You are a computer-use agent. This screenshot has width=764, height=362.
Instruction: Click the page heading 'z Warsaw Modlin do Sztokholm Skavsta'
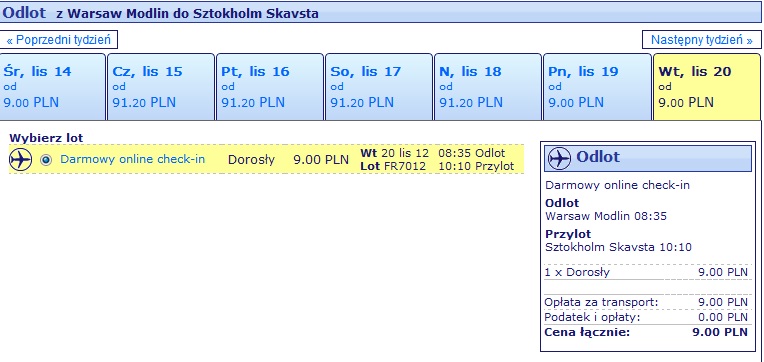188,13
